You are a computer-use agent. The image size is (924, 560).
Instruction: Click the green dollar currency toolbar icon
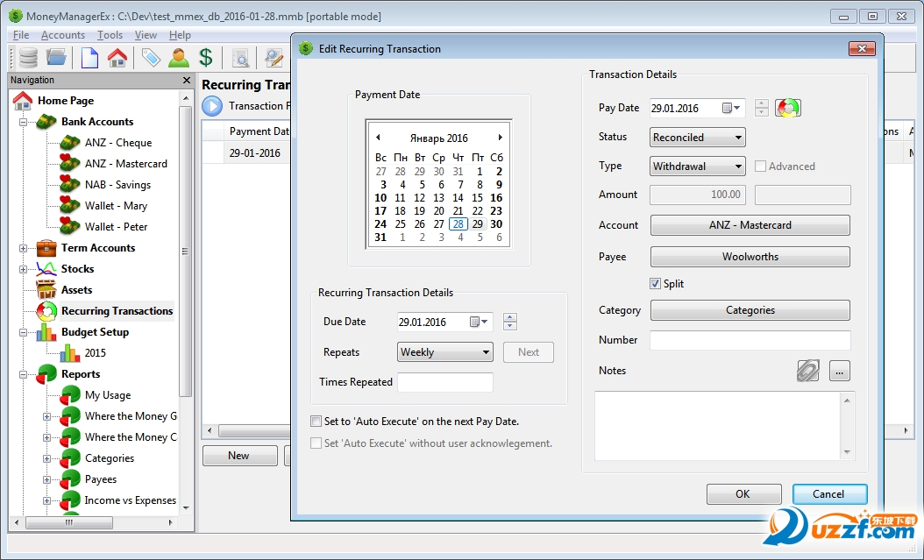[x=206, y=58]
